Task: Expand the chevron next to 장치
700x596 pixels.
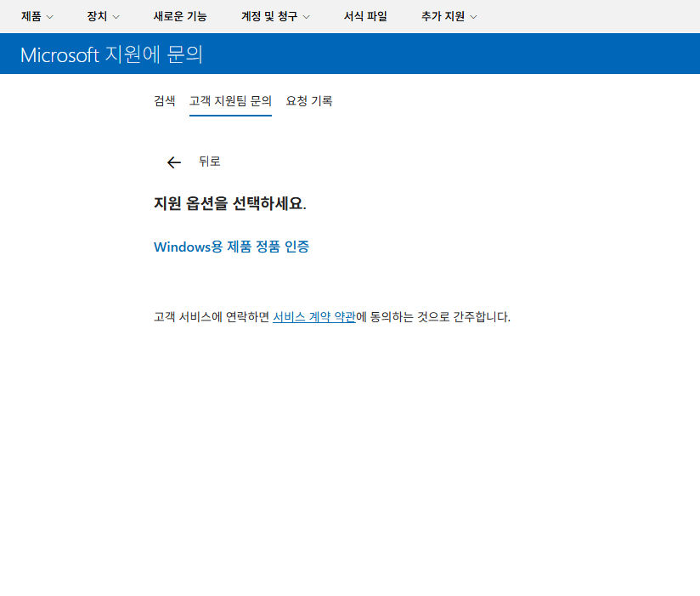Action: pyautogui.click(x=116, y=17)
